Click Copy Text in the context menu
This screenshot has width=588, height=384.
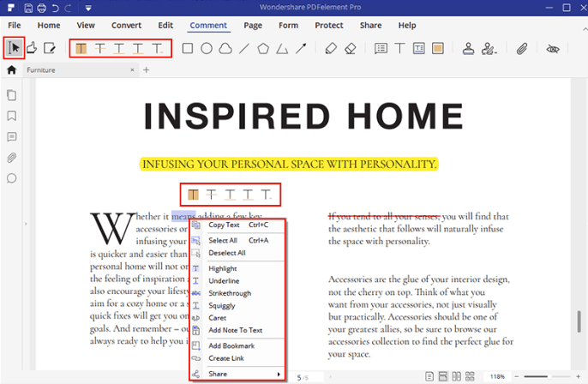[225, 225]
